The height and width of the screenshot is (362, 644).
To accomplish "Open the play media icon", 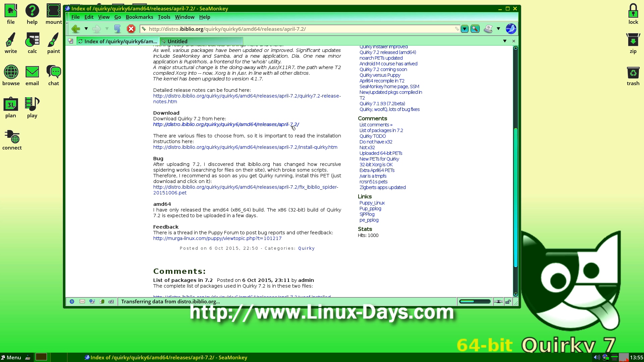I will pyautogui.click(x=32, y=107).
